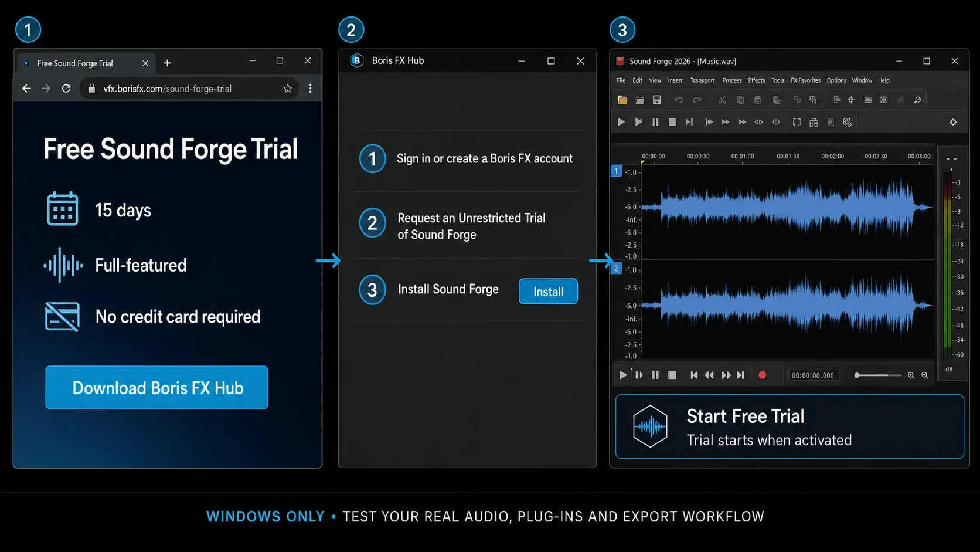Open the Help menu in Sound Forge
This screenshot has width=980, height=552.
(884, 80)
